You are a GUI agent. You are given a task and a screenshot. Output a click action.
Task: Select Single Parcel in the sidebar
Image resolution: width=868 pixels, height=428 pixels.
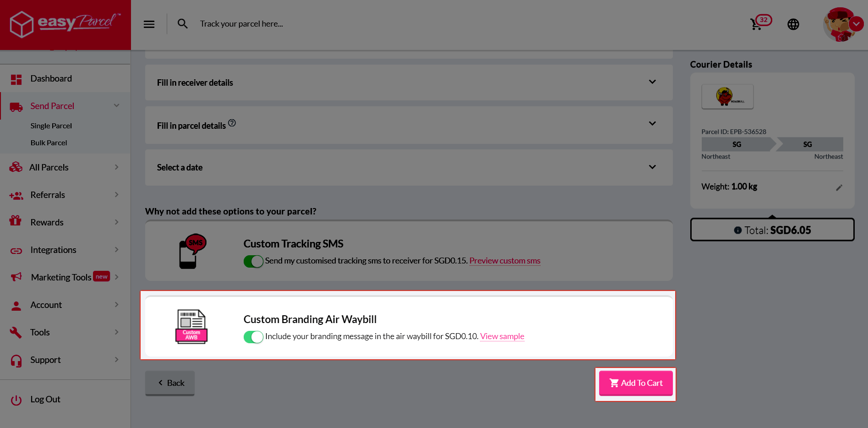click(51, 126)
